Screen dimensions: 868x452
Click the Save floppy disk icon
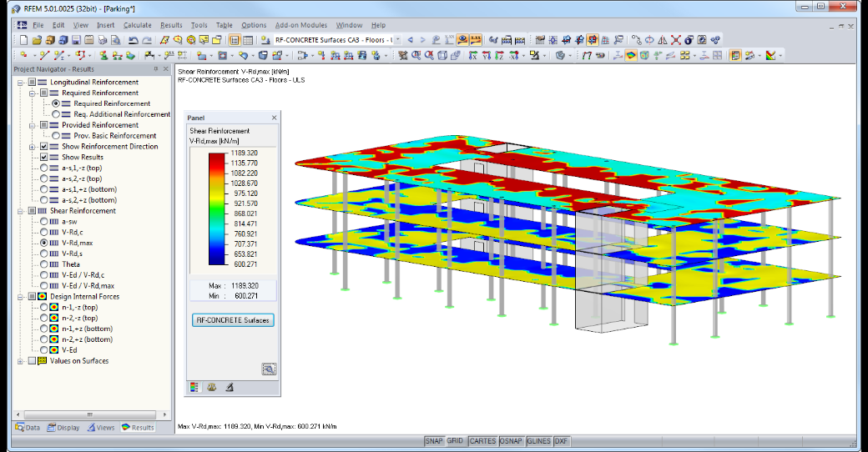click(76, 40)
